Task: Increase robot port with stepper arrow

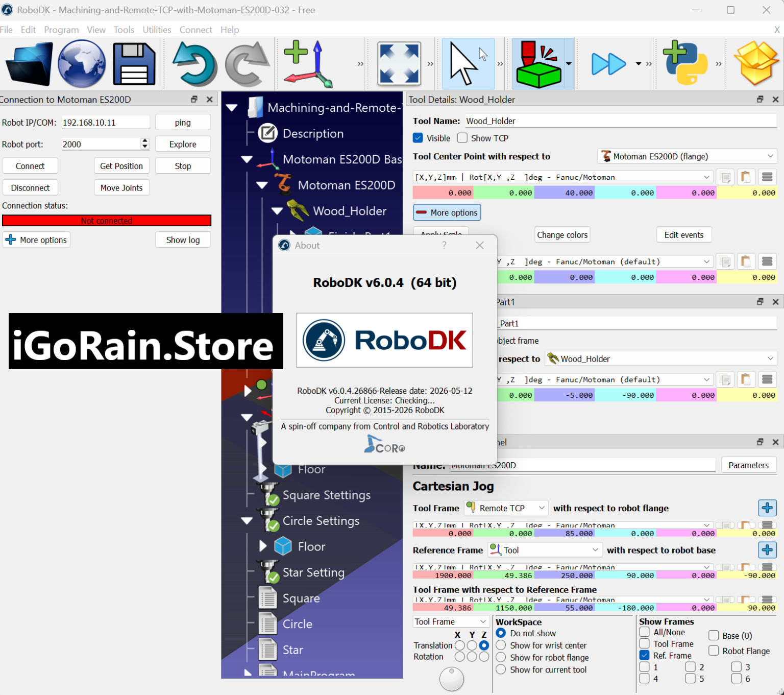Action: pos(145,140)
